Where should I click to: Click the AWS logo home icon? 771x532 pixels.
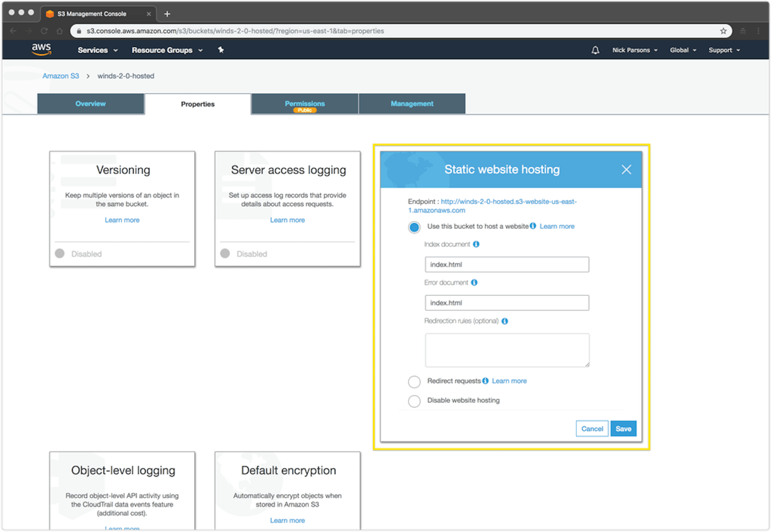coord(41,49)
